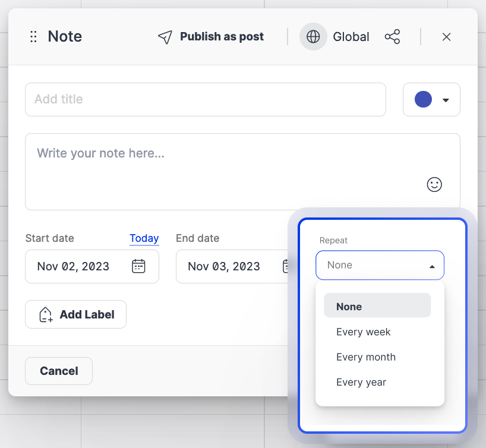The width and height of the screenshot is (486, 448).
Task: Expand the note color dropdown arrow
Action: click(x=446, y=100)
